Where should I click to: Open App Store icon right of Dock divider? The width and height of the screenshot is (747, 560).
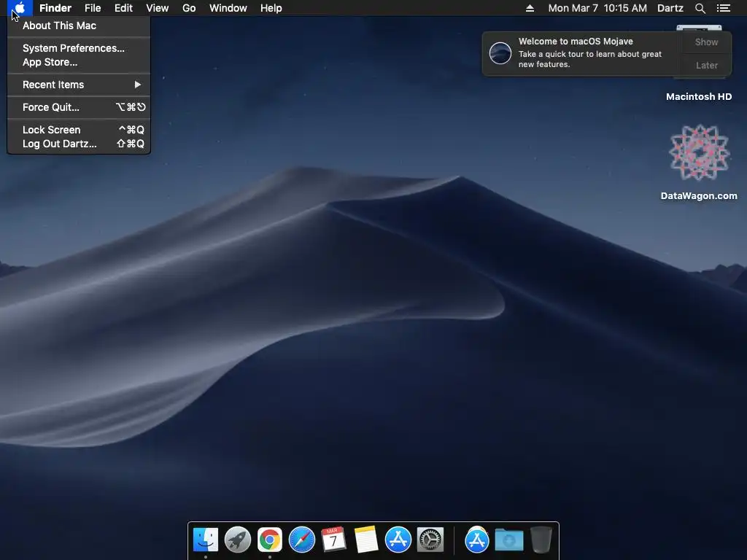click(x=476, y=540)
